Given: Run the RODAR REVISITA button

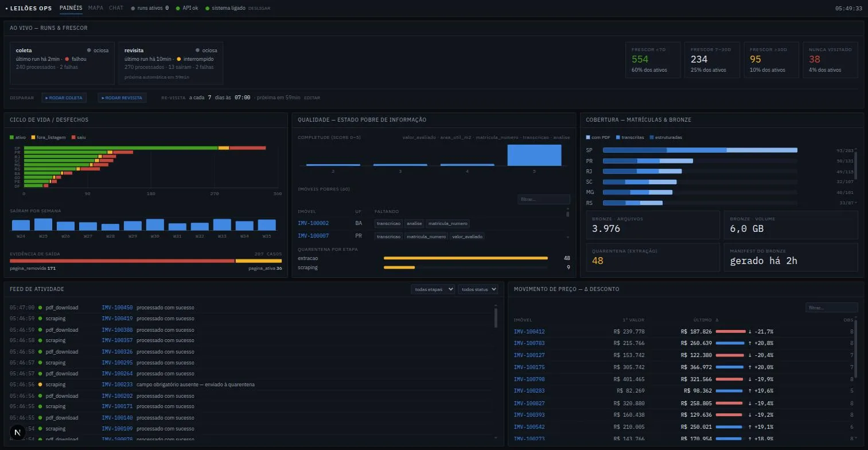Looking at the screenshot, I should pyautogui.click(x=122, y=98).
